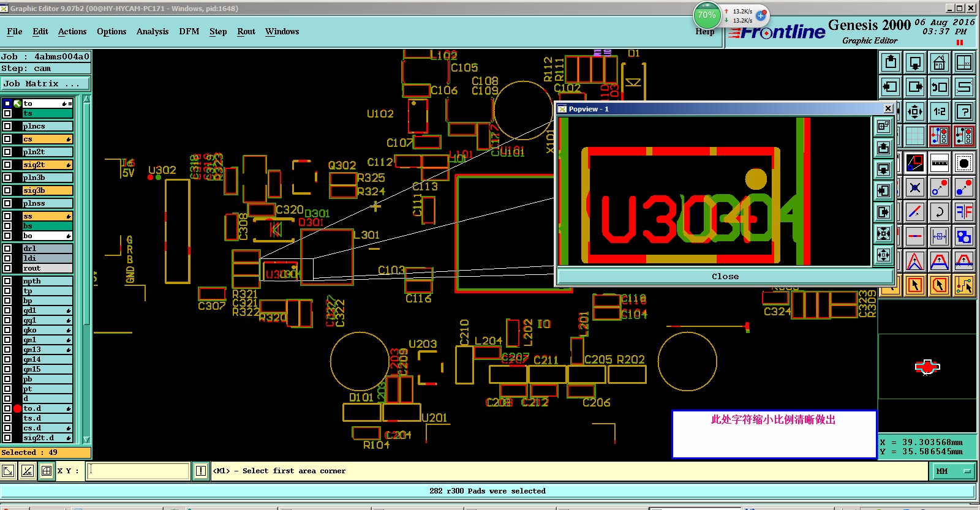
Task: Click the previous zoom view icon
Action: [940, 87]
